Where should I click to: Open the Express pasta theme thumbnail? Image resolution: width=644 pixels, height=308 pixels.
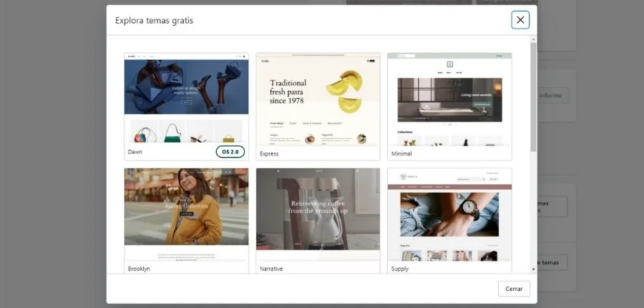click(318, 97)
